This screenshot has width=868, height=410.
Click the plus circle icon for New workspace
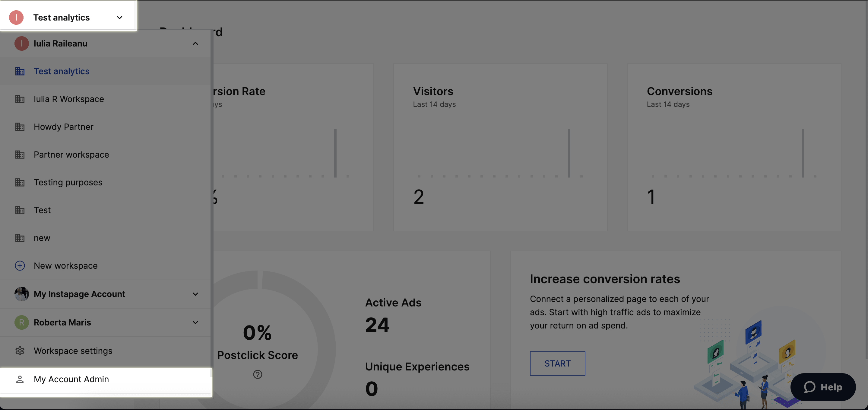(x=20, y=266)
